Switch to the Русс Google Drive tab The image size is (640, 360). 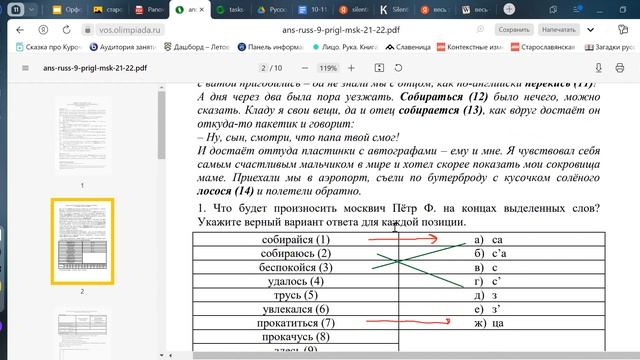[x=271, y=9]
